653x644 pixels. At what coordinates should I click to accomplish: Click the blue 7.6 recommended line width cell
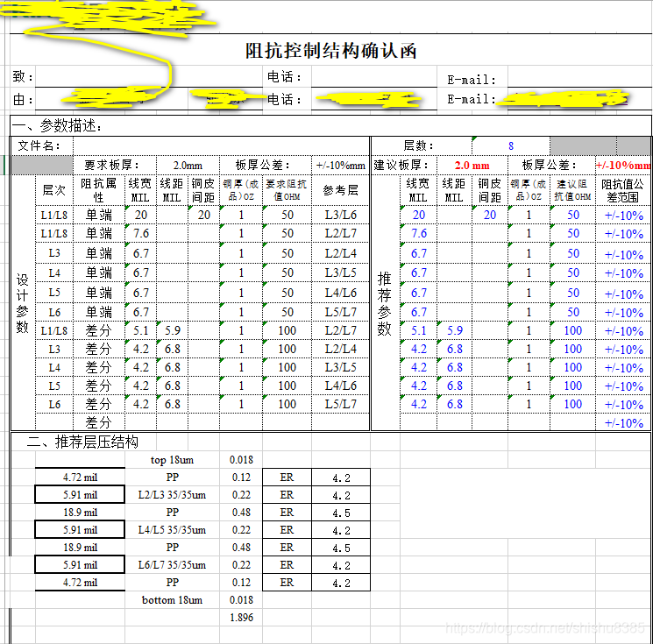pyautogui.click(x=419, y=233)
